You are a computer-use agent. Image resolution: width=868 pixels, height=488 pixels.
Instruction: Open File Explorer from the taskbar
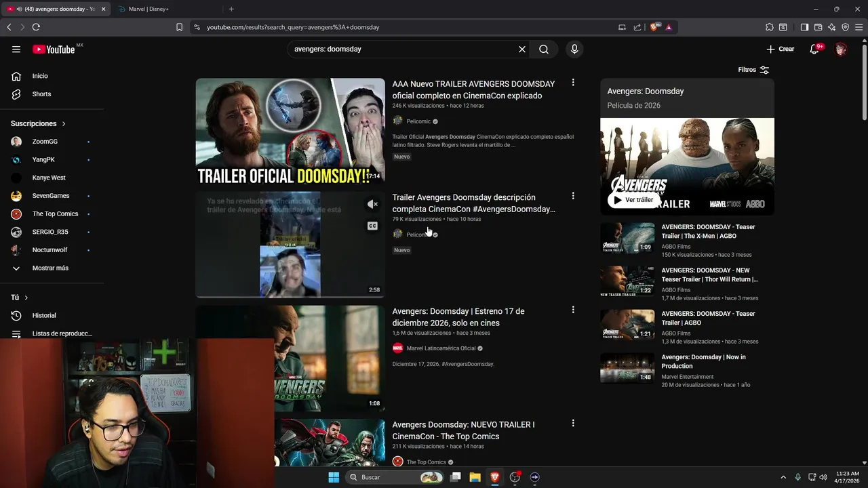[475, 477]
